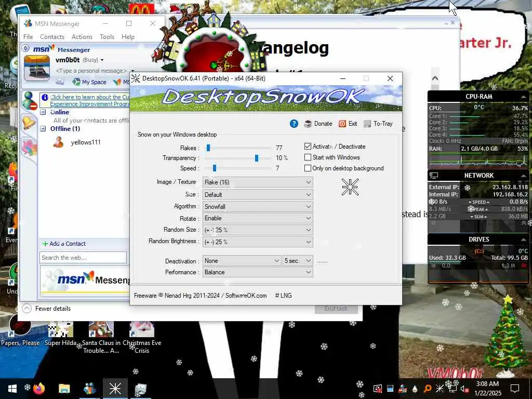Screen dimensions: 532x399
Task: Click the MSN contacts tab icon with globe figure
Action: point(30,100)
